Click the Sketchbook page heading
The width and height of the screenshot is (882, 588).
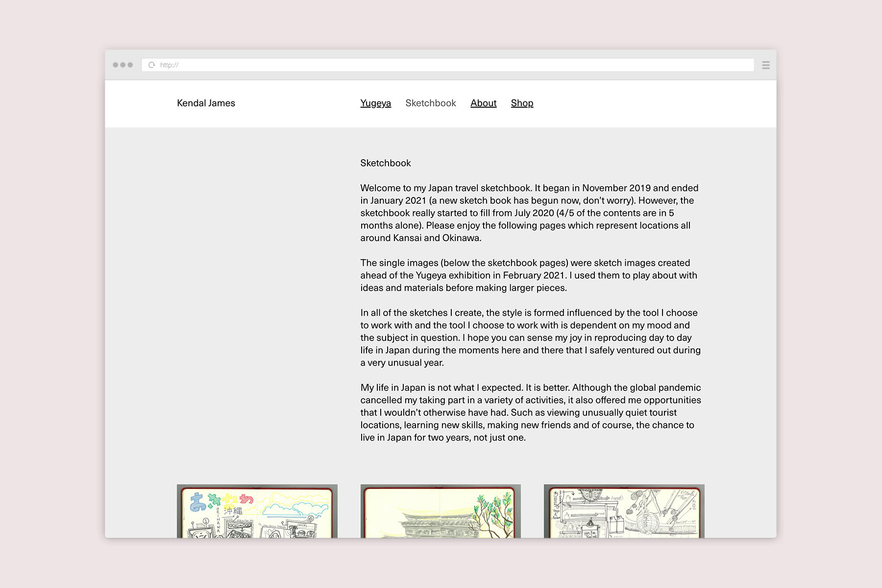coord(386,163)
